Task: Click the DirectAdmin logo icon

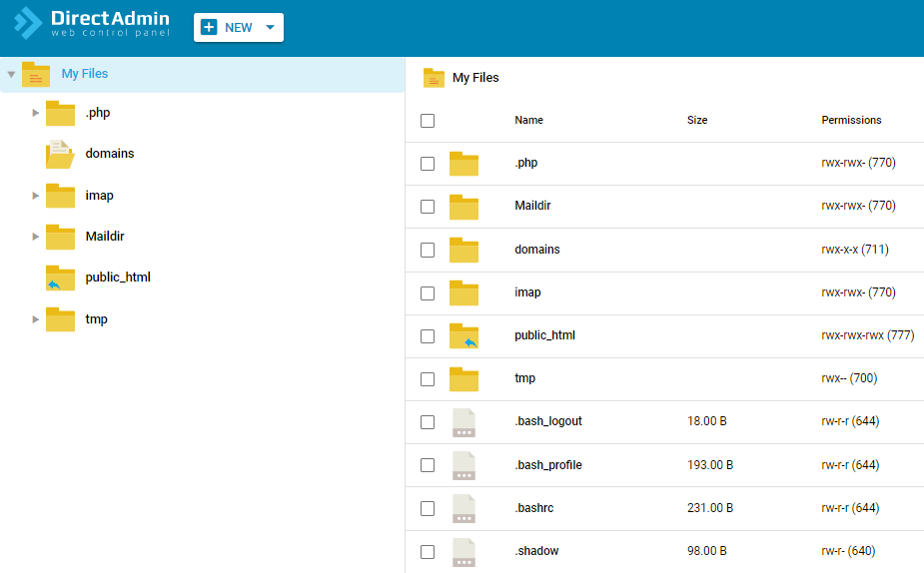Action: tap(28, 23)
